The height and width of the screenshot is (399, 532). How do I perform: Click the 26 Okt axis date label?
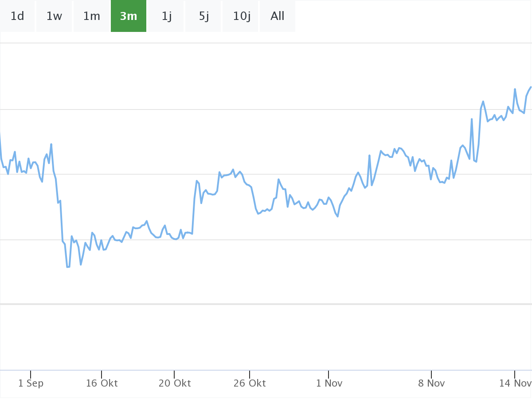point(250,383)
